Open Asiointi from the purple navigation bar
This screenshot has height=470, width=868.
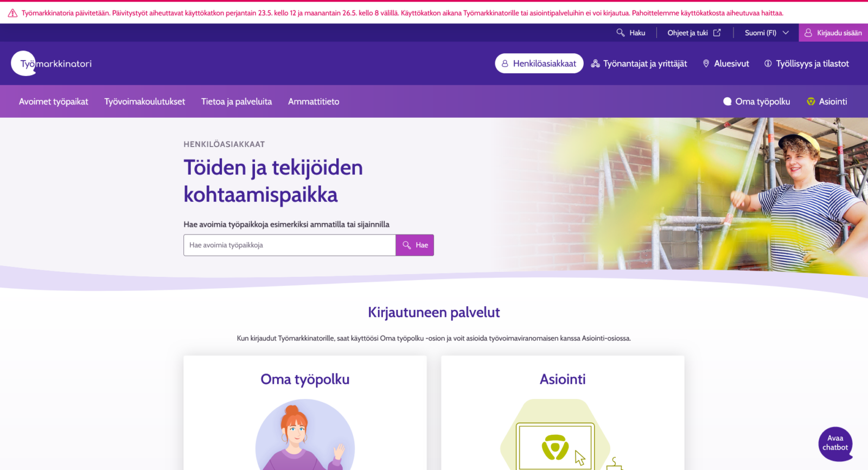(827, 101)
